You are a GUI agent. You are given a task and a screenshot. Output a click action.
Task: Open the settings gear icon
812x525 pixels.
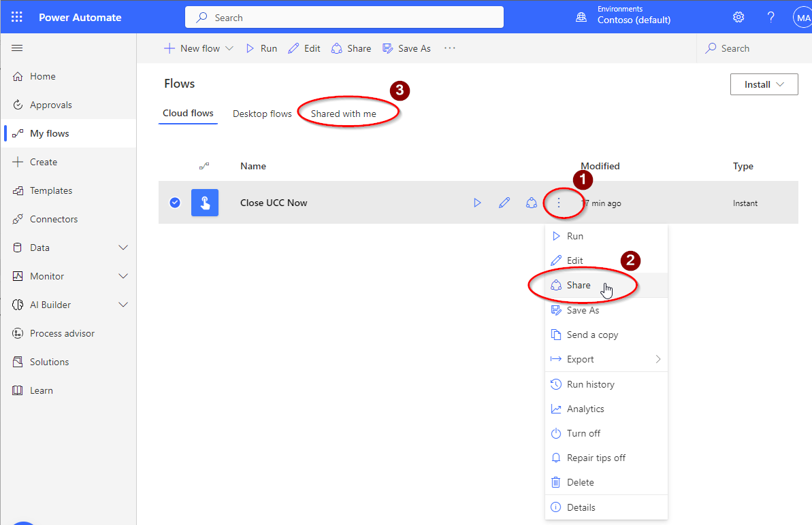coord(738,17)
